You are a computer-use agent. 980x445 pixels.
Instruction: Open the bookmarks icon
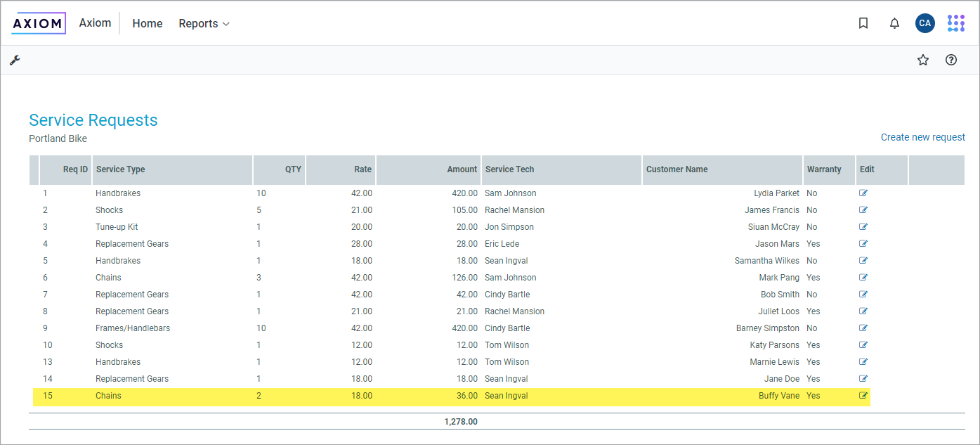point(863,23)
